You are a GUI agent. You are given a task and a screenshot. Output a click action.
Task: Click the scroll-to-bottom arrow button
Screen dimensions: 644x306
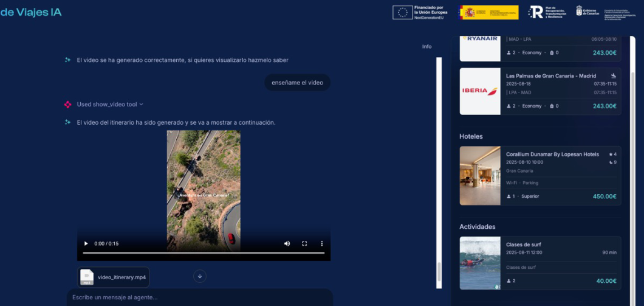200,276
